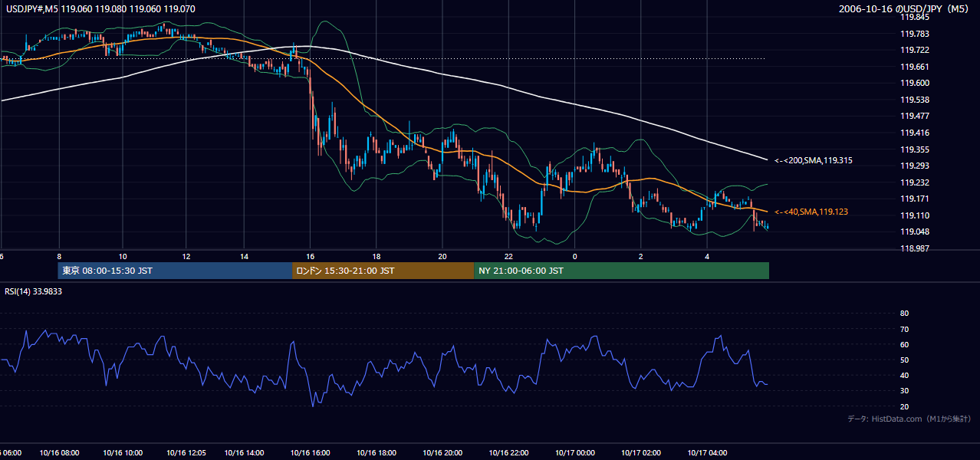Click hour tick 18 under price chart

click(x=377, y=256)
